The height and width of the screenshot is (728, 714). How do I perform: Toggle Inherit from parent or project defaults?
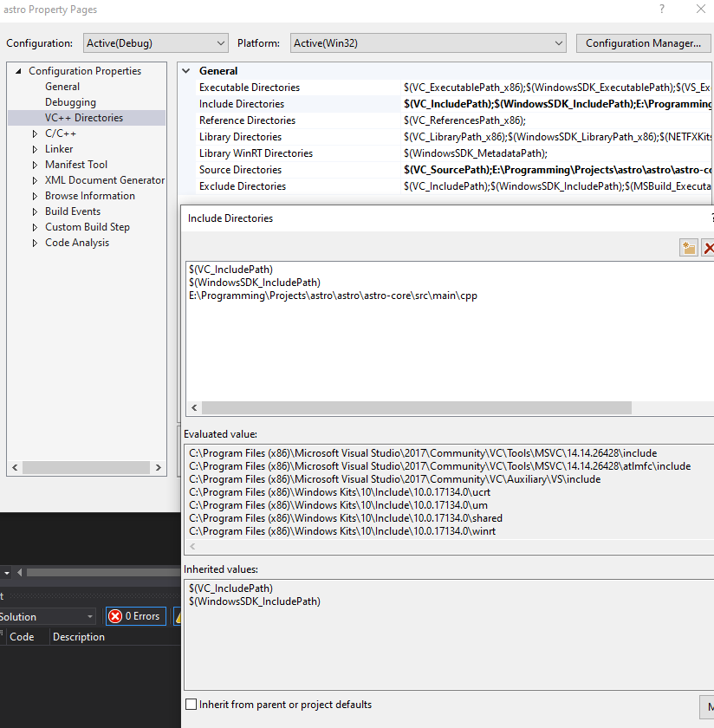(191, 705)
